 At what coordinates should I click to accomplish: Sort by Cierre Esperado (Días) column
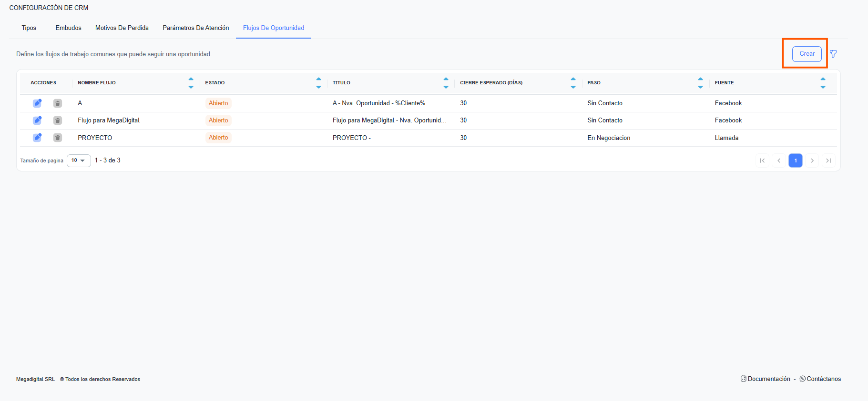pos(573,83)
